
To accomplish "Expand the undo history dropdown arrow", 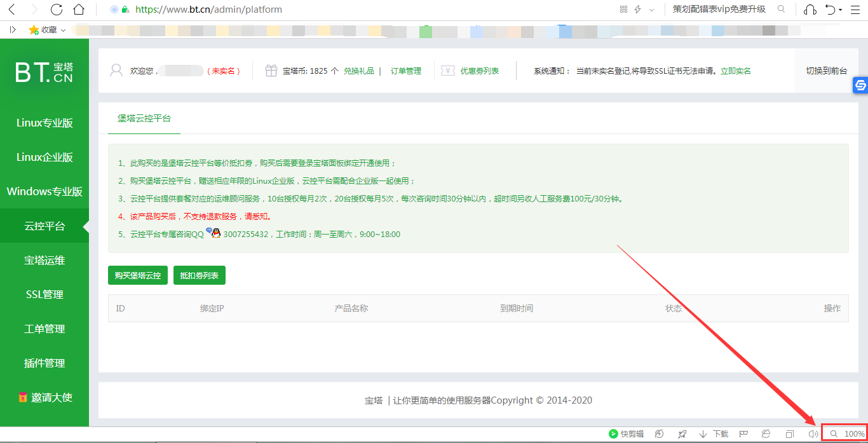I will point(840,10).
